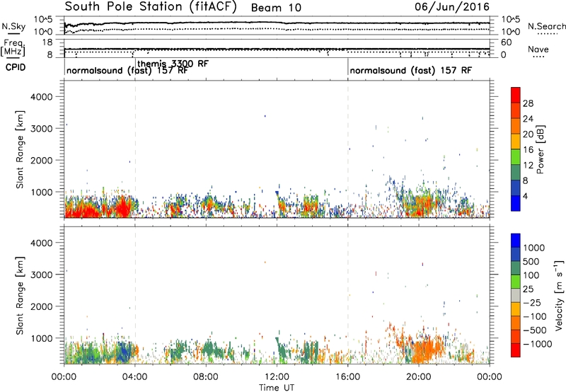Click the light green 12–16 dB power colorbar segment
This screenshot has width=566, height=392.
516,157
